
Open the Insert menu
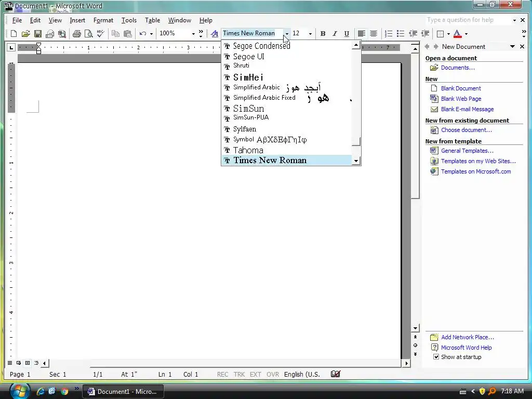coord(77,20)
